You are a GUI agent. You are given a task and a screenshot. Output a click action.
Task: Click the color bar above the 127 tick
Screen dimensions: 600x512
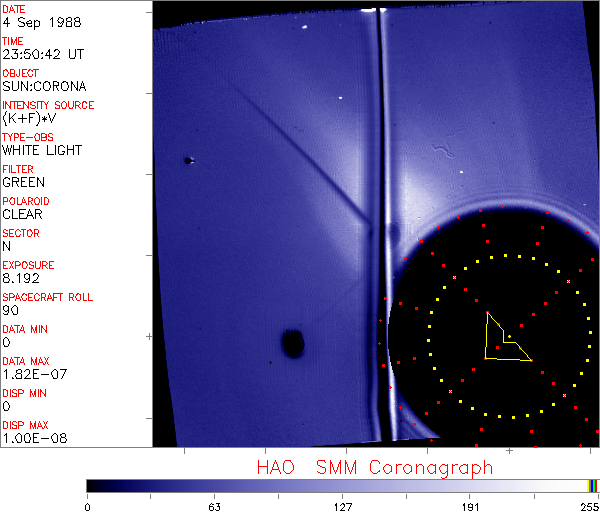click(x=342, y=485)
